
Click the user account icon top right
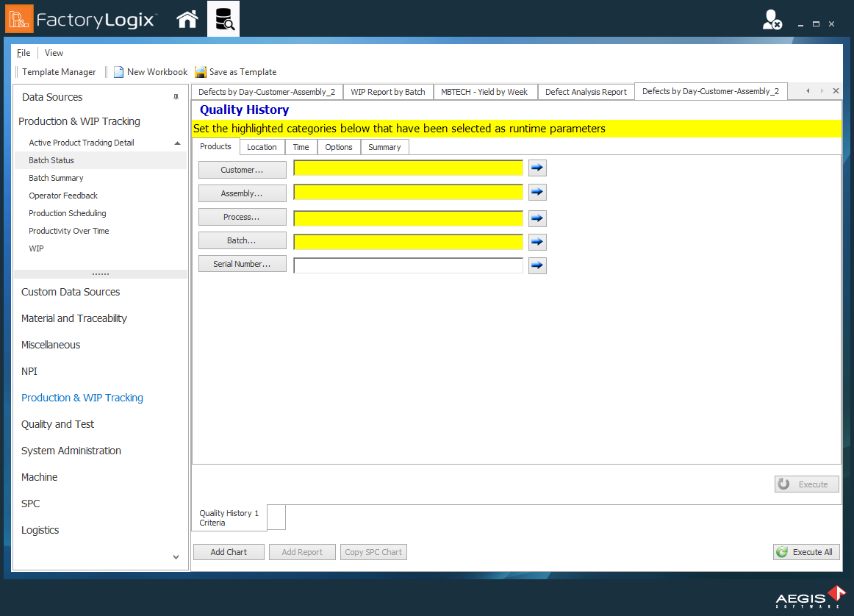(771, 20)
